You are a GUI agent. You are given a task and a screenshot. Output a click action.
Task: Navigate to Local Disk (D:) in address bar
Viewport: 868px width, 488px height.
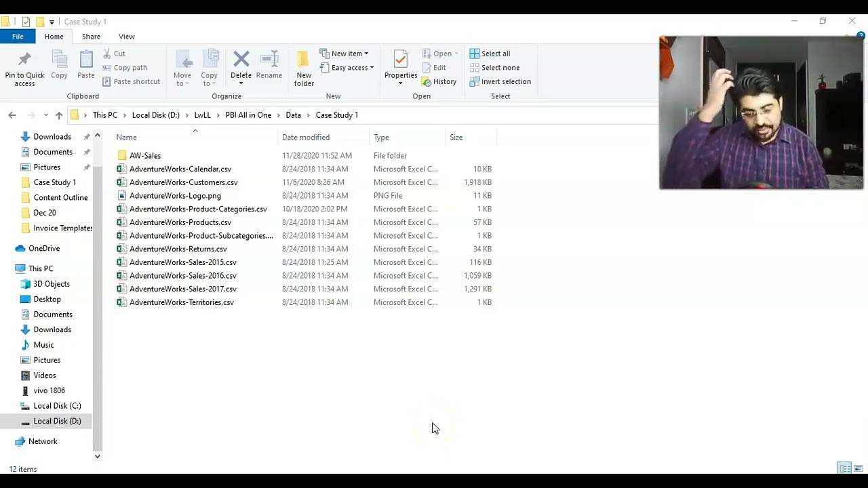(x=156, y=115)
